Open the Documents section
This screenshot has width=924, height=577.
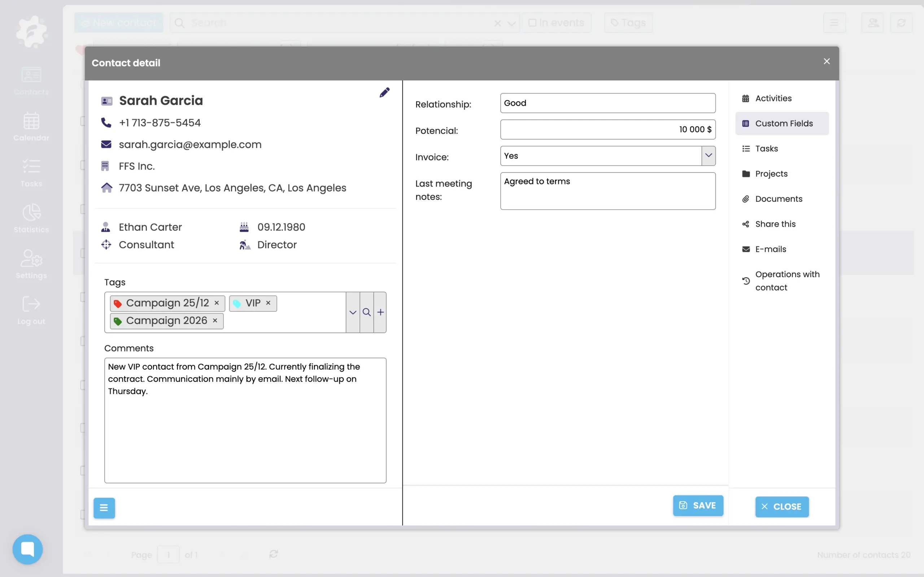tap(779, 199)
